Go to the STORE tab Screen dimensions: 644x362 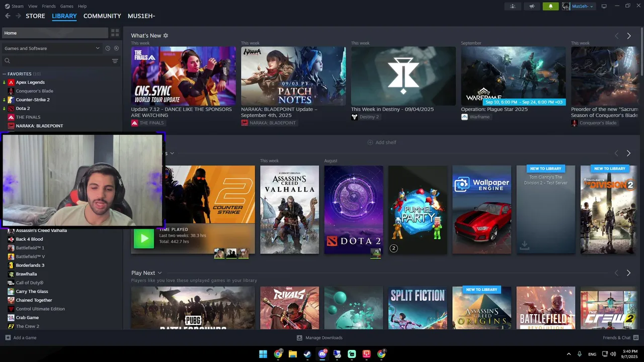[x=35, y=16]
